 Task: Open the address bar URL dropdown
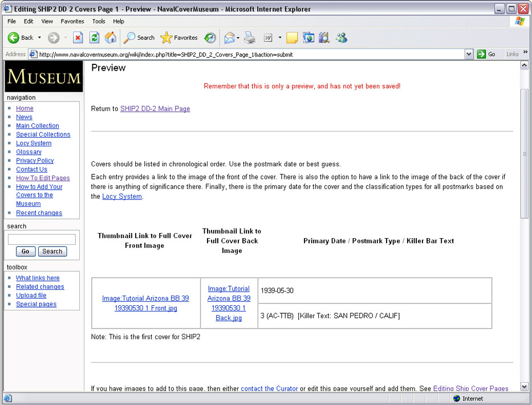[469, 54]
